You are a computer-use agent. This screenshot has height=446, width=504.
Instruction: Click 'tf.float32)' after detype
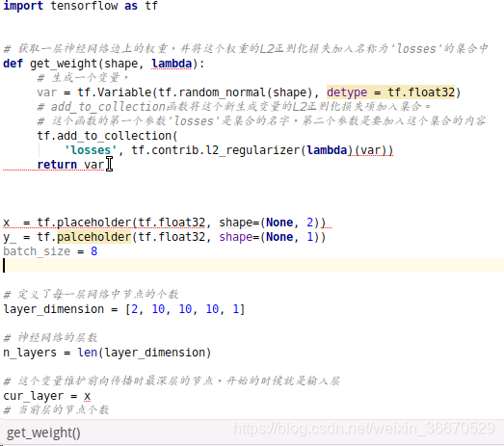(424, 92)
